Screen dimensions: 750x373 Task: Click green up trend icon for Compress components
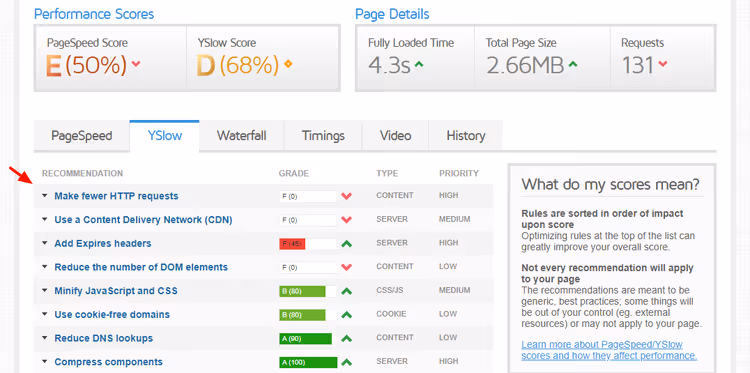click(x=347, y=362)
